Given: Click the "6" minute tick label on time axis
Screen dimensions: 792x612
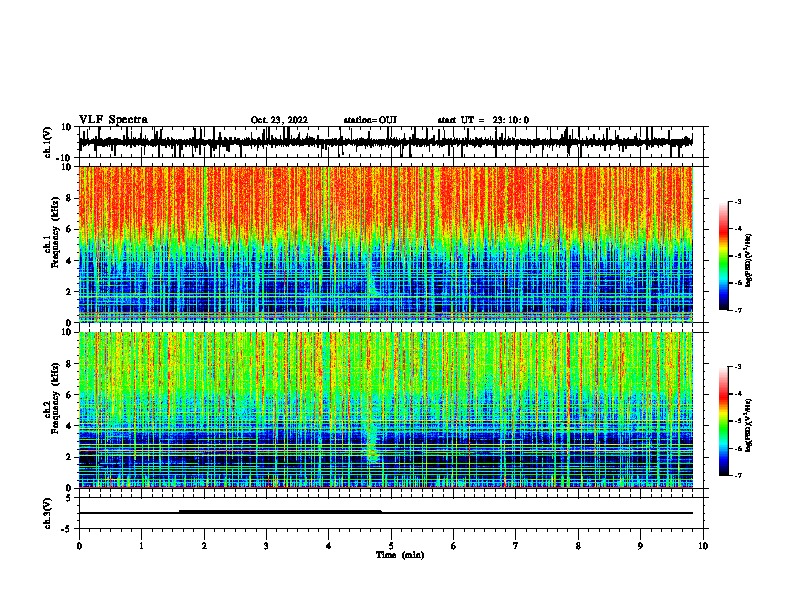Looking at the screenshot, I should pos(454,546).
